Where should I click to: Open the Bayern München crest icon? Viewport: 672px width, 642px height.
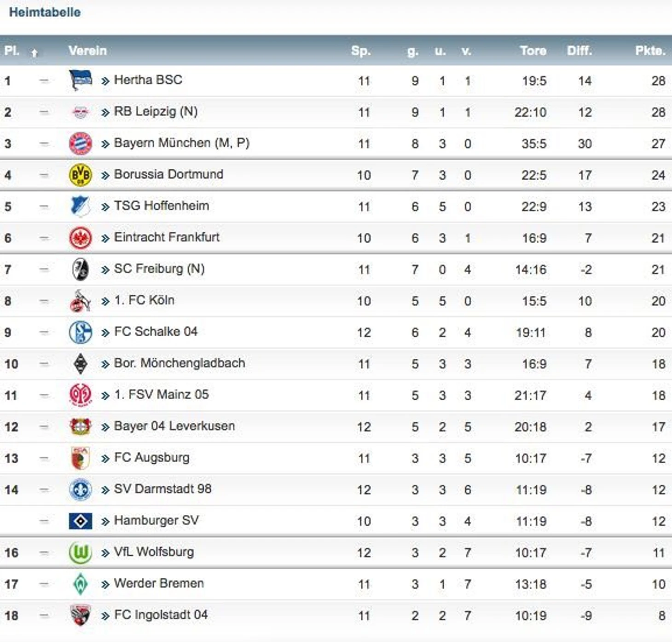pyautogui.click(x=81, y=143)
